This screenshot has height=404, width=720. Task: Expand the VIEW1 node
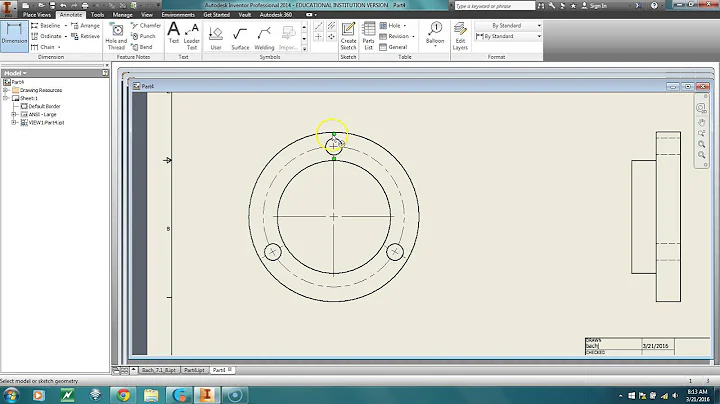(x=14, y=123)
